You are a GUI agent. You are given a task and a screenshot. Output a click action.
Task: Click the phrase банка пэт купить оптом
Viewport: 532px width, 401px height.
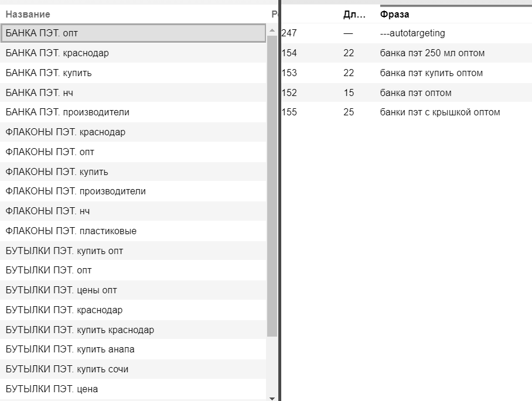(431, 73)
